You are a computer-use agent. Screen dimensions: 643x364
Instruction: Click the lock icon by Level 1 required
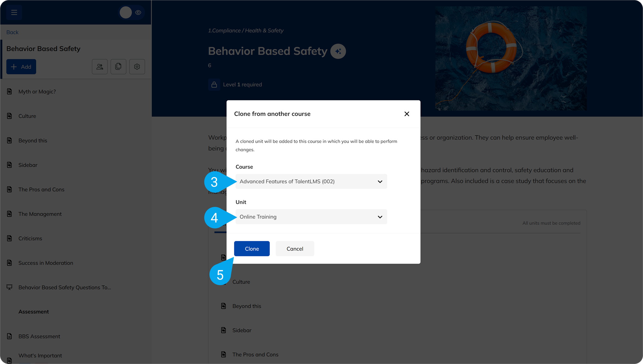(x=214, y=85)
